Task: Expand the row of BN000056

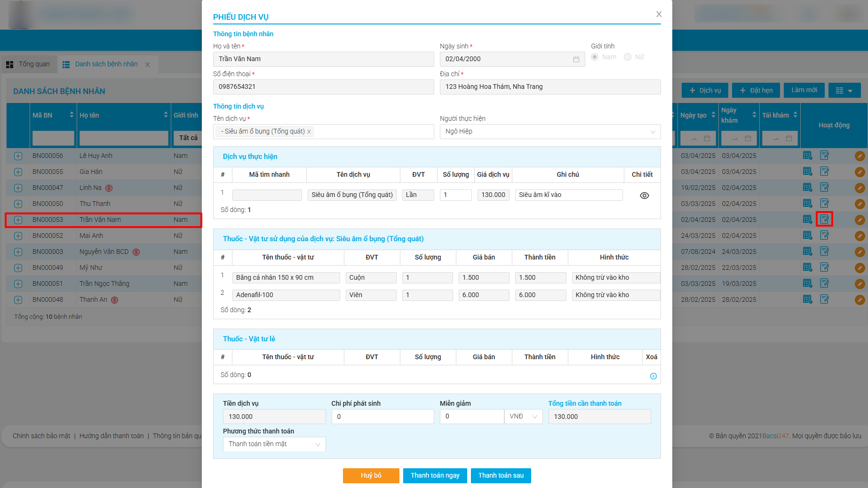Action: pyautogui.click(x=18, y=156)
